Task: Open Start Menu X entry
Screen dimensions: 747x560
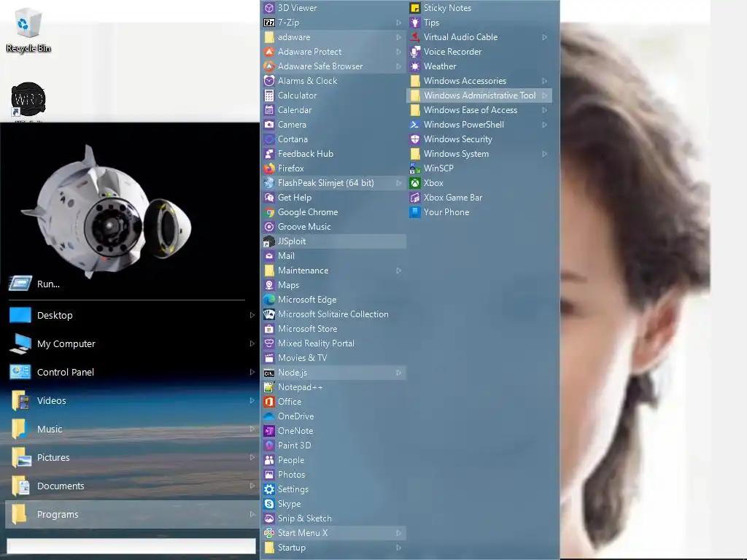Action: [333, 533]
